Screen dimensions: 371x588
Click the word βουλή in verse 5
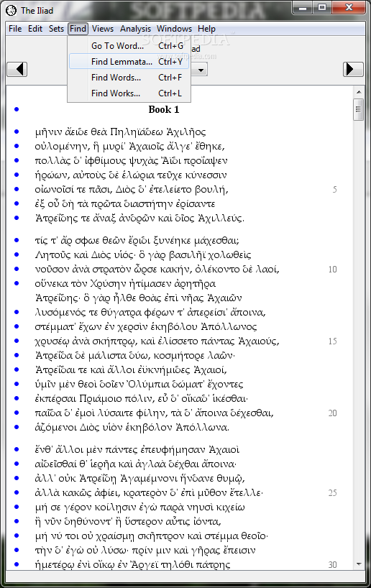tap(211, 190)
